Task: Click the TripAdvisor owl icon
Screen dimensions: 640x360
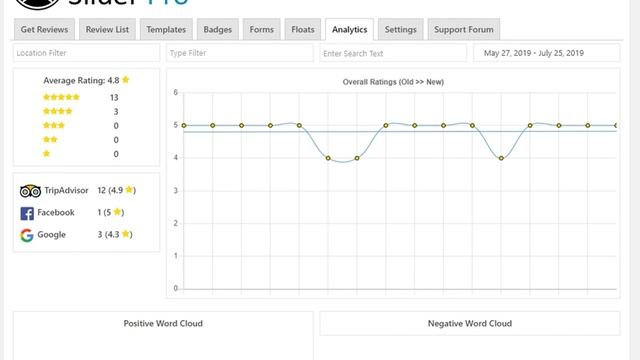Action: (x=30, y=191)
